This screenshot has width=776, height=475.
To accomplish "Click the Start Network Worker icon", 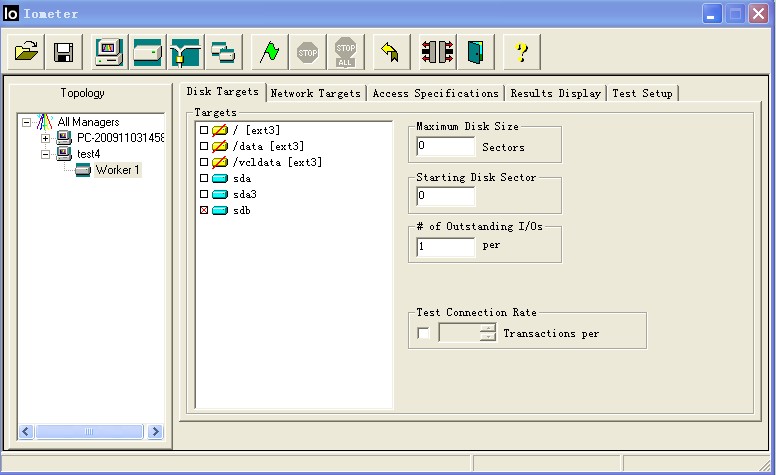I will pyautogui.click(x=185, y=51).
